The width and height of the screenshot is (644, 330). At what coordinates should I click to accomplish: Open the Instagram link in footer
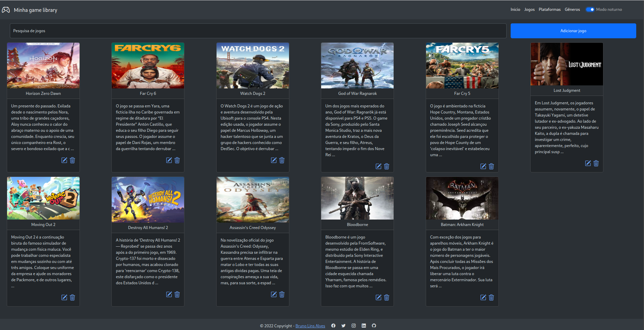click(x=354, y=326)
